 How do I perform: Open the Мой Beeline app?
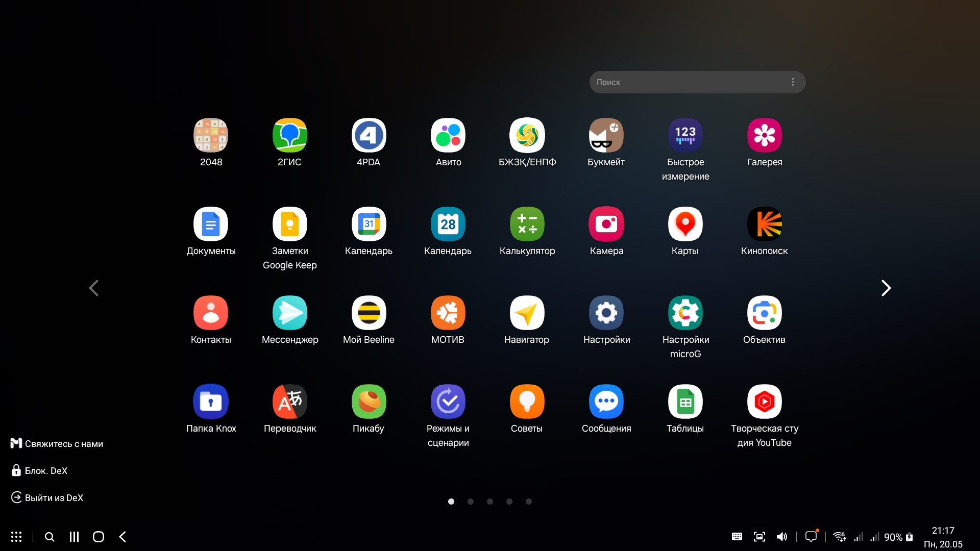click(369, 313)
